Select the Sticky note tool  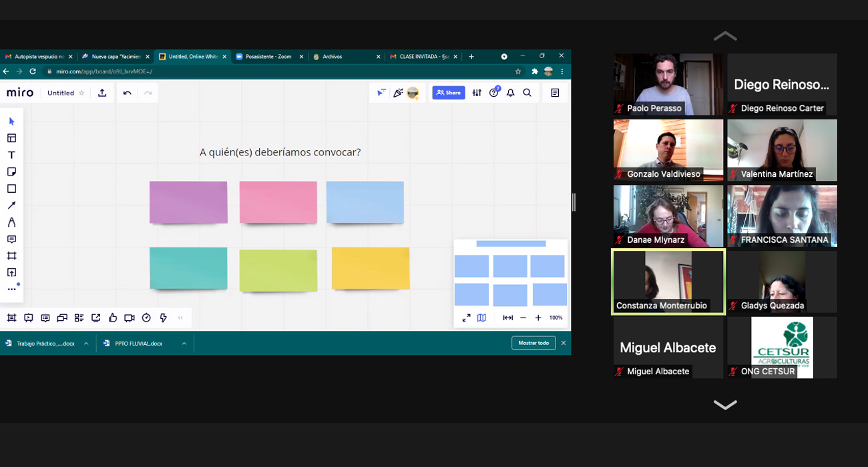click(x=11, y=172)
